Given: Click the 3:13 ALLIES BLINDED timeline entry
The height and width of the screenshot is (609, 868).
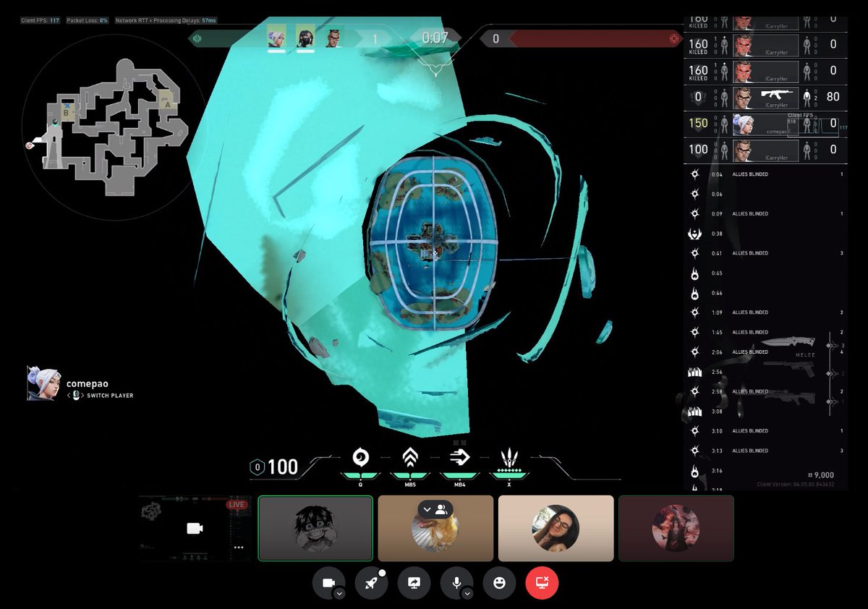Looking at the screenshot, I should tap(765, 451).
